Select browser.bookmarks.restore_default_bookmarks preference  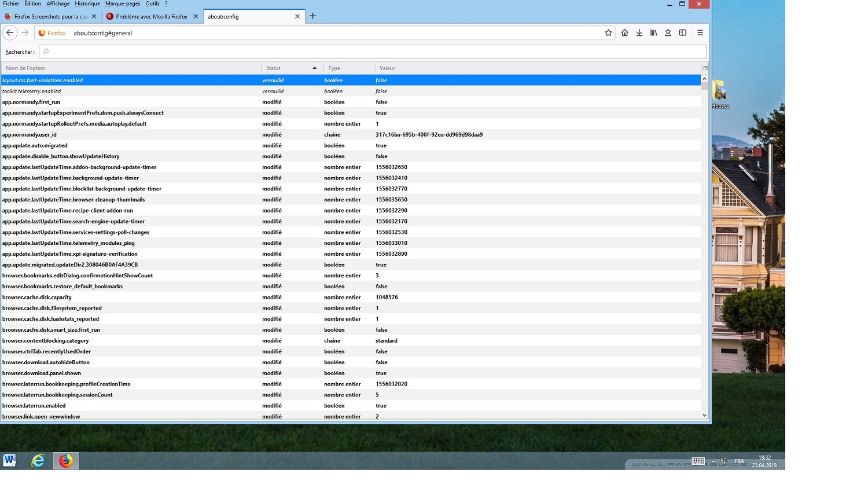point(351,287)
